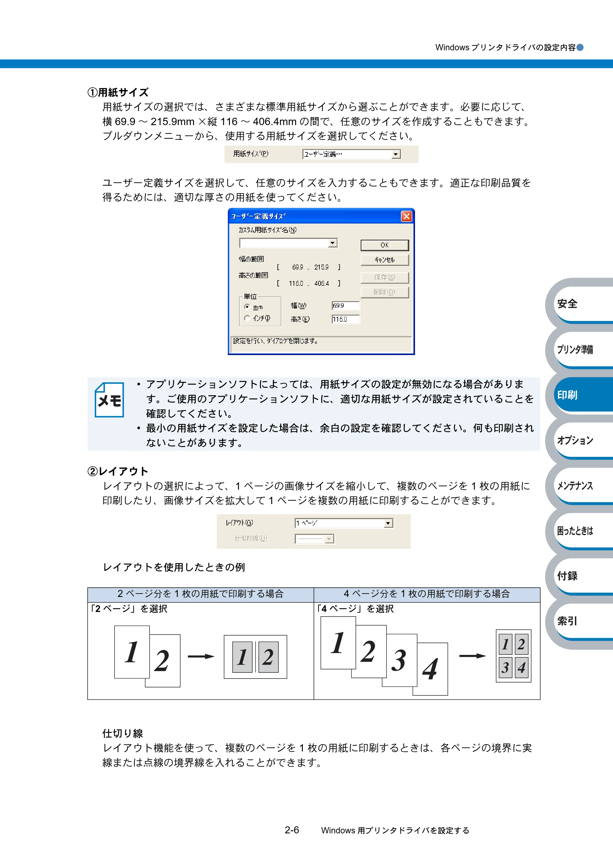Go to the 困ったときは side tab

click(584, 531)
